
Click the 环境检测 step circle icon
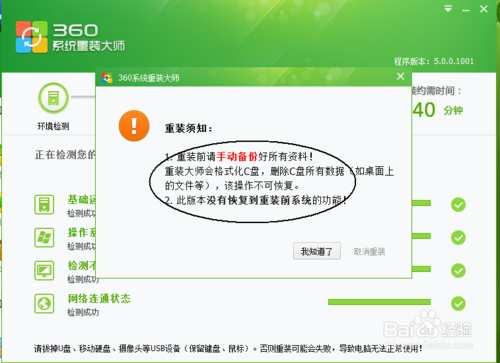pyautogui.click(x=53, y=98)
